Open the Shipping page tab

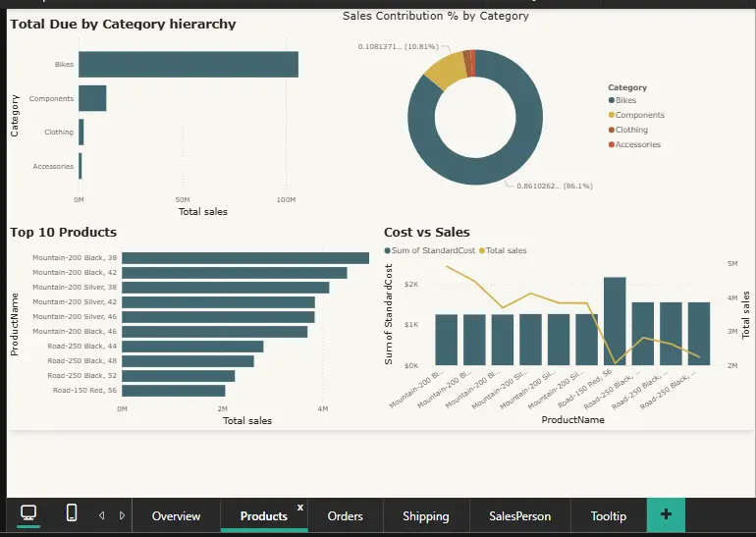coord(426,515)
